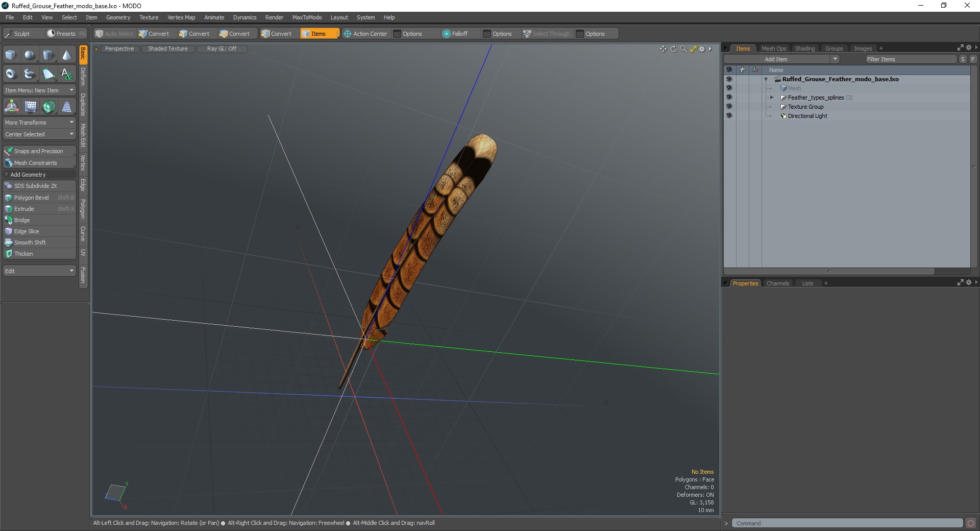Click the viewport zoom magnifier icon

pos(683,49)
